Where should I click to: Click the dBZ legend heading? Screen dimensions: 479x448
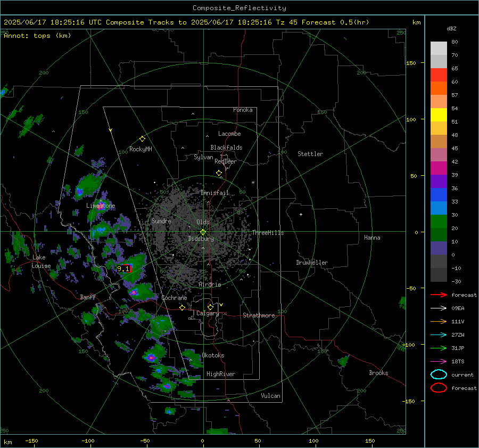pos(451,29)
